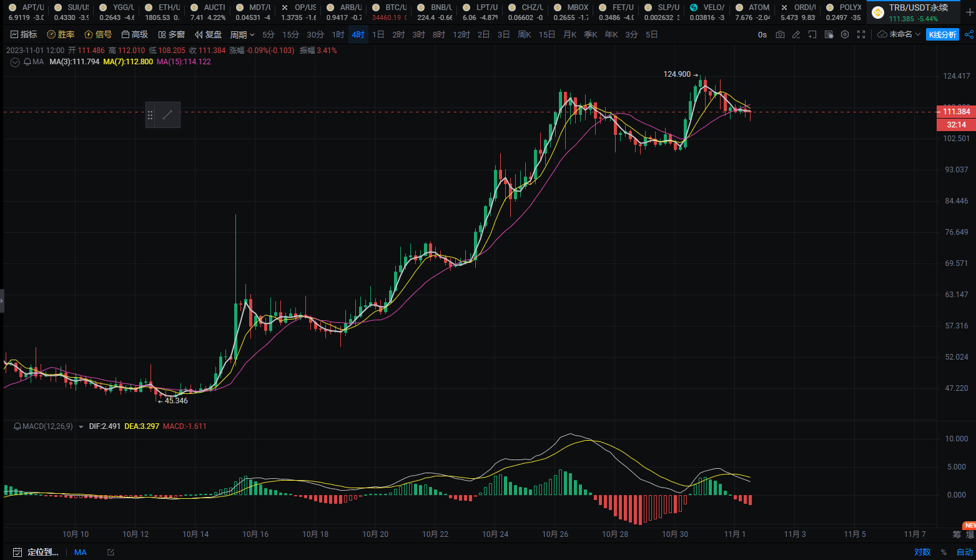The image size is (976, 560).
Task: Switch to the 12时 timeframe
Action: click(461, 34)
